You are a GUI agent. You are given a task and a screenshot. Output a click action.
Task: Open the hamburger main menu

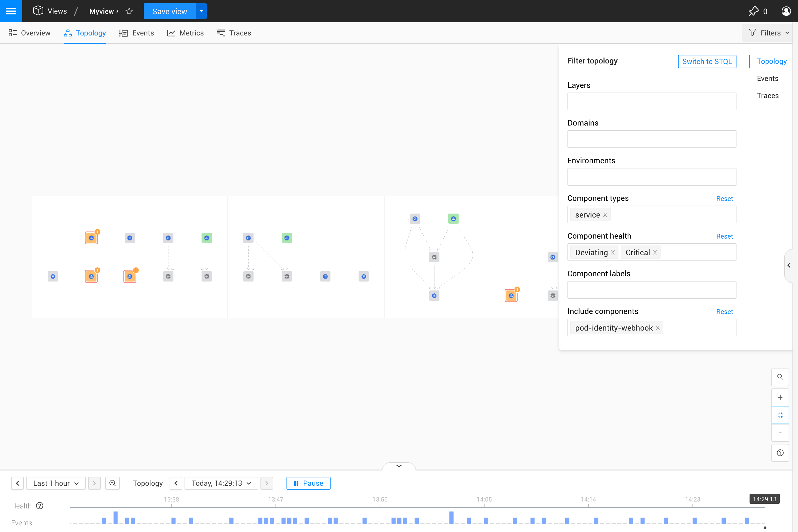point(11,11)
